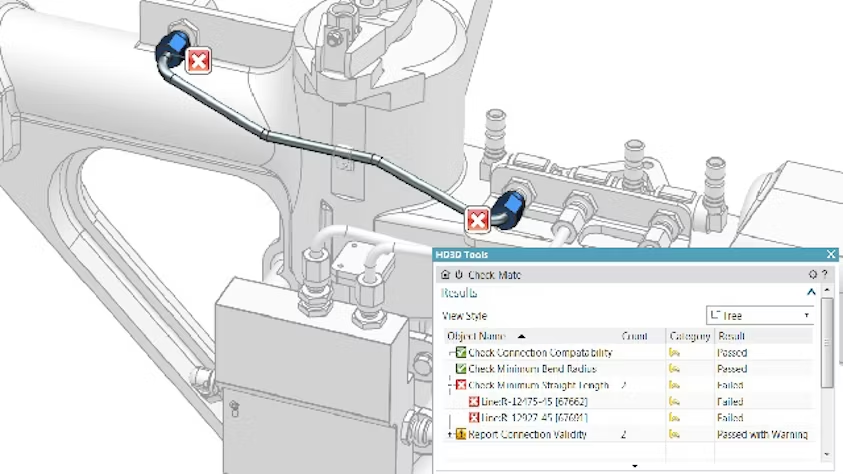
Task: Click category icon for Check Minimum Bend Radius
Action: (674, 369)
